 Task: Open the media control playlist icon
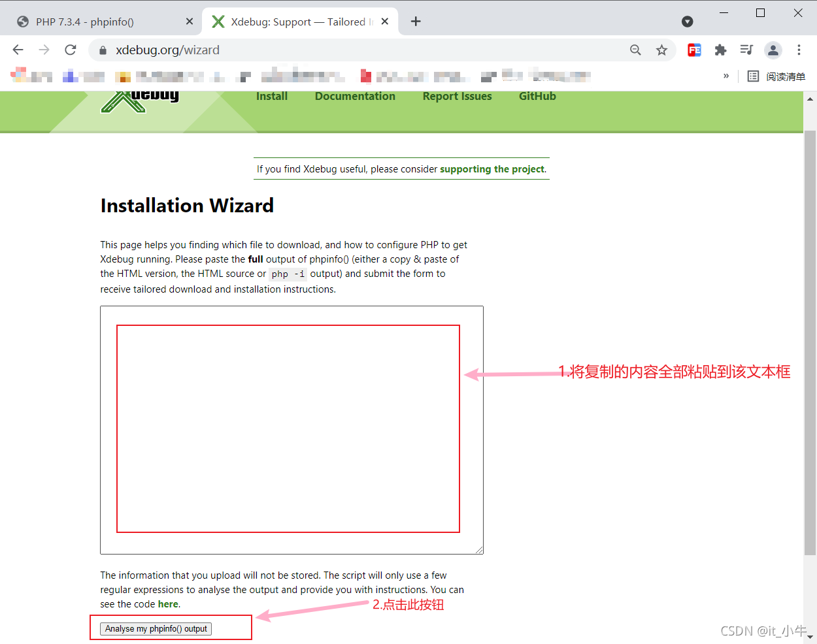point(746,50)
